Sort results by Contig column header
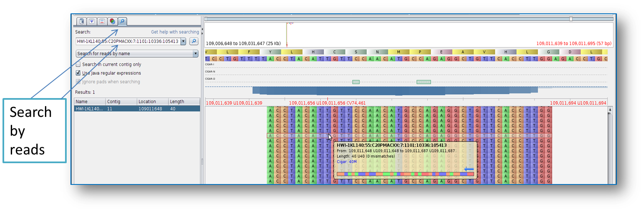This screenshot has width=644, height=212. (x=121, y=101)
